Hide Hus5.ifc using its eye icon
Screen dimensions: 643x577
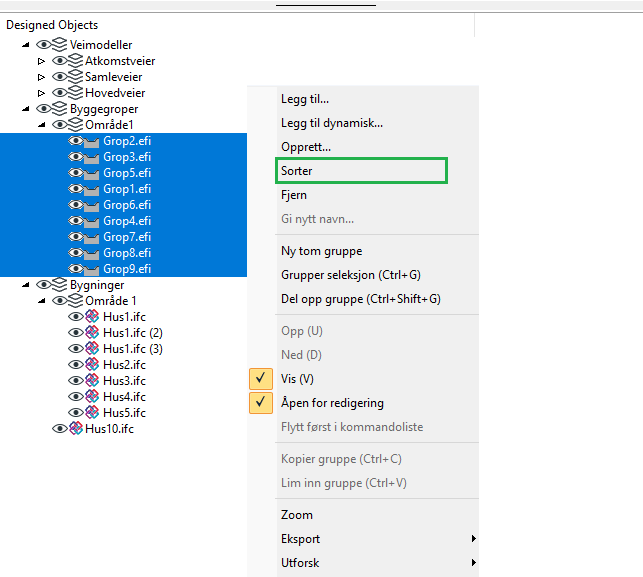(x=76, y=413)
